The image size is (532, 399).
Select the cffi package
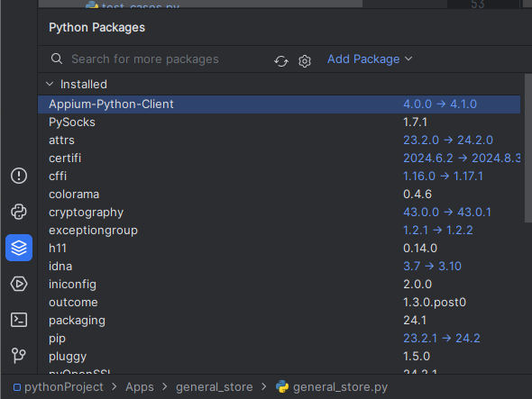click(x=58, y=176)
